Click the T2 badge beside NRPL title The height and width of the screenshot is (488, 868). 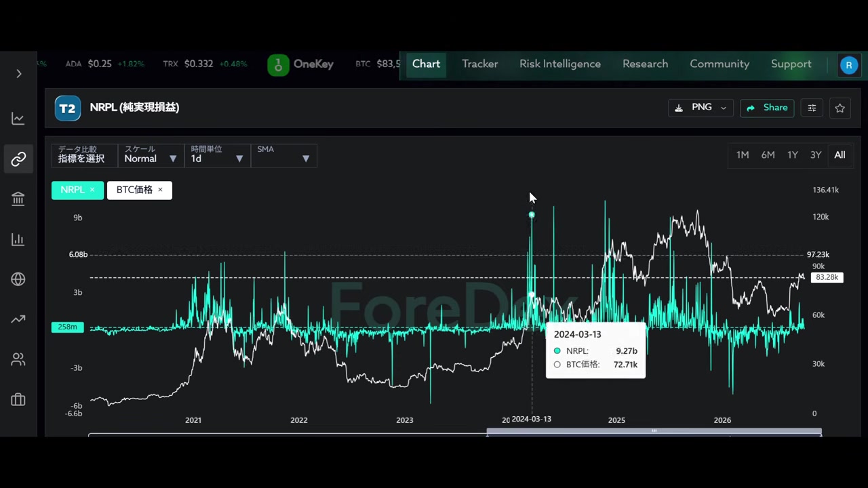(x=68, y=108)
